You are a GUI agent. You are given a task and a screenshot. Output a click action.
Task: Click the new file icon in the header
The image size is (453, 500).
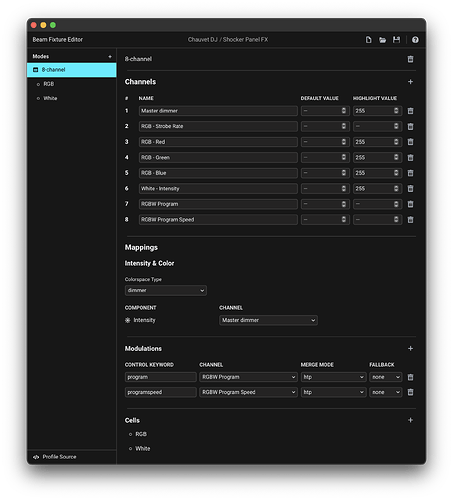368,40
